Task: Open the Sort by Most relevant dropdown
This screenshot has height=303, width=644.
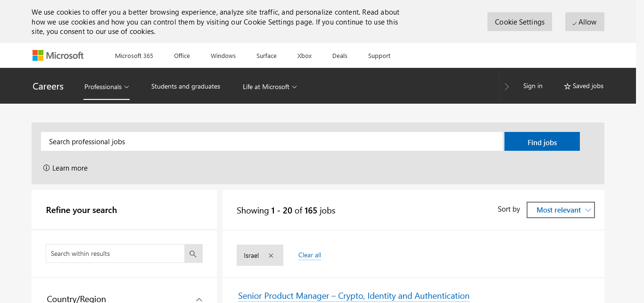Action: (x=560, y=210)
